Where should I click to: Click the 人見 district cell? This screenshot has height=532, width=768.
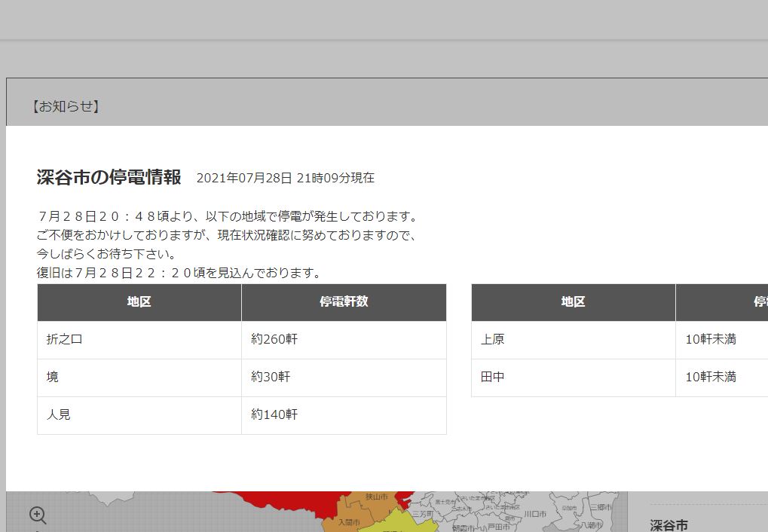(x=139, y=415)
